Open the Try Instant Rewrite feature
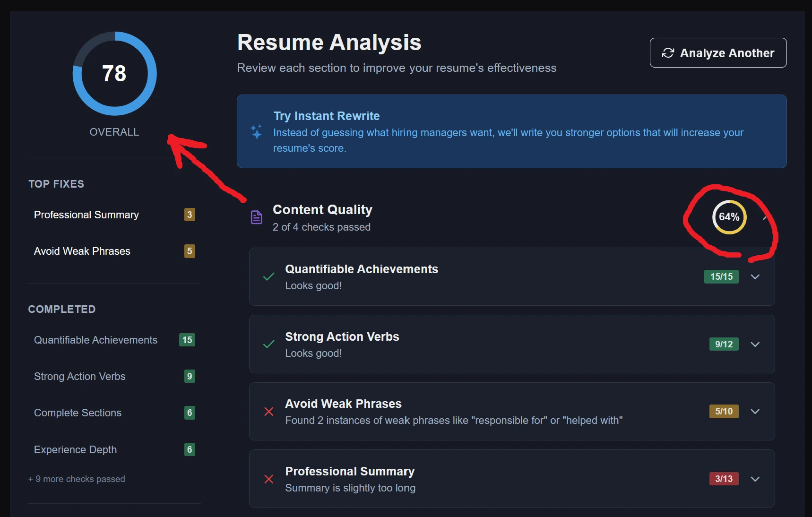 pos(326,116)
